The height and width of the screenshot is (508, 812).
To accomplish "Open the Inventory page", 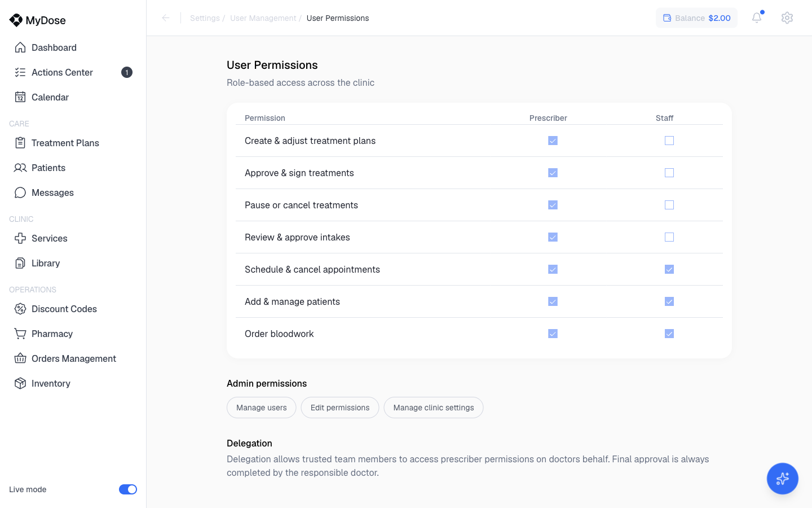I will [73, 383].
